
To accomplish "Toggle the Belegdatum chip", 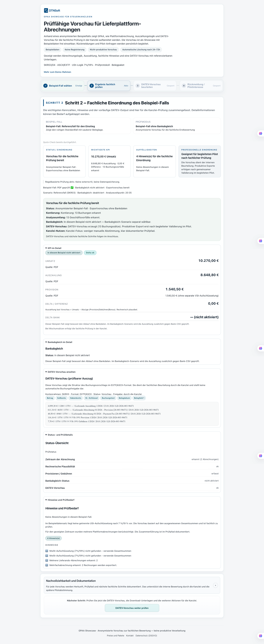I will (125, 398).
